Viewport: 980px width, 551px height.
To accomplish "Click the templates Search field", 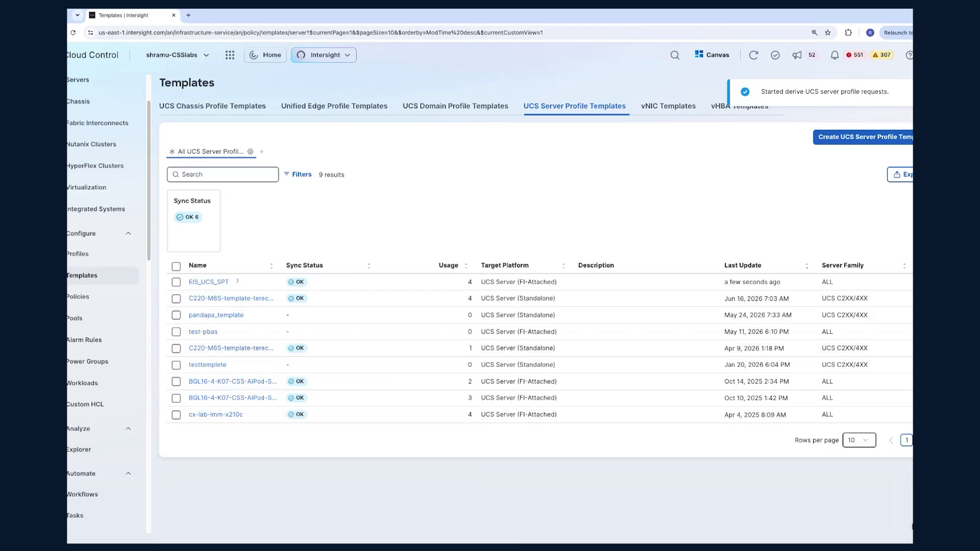I will 223,174.
